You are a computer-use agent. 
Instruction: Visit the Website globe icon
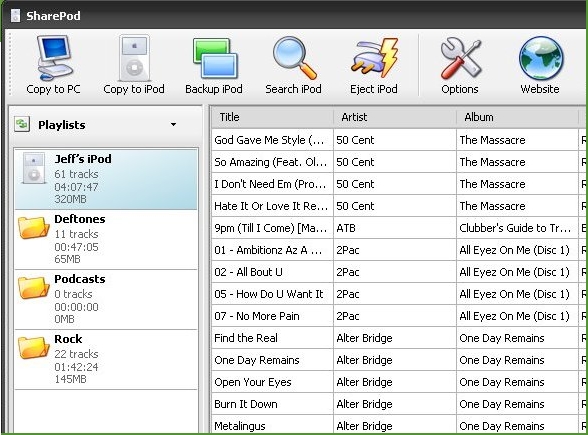[541, 58]
